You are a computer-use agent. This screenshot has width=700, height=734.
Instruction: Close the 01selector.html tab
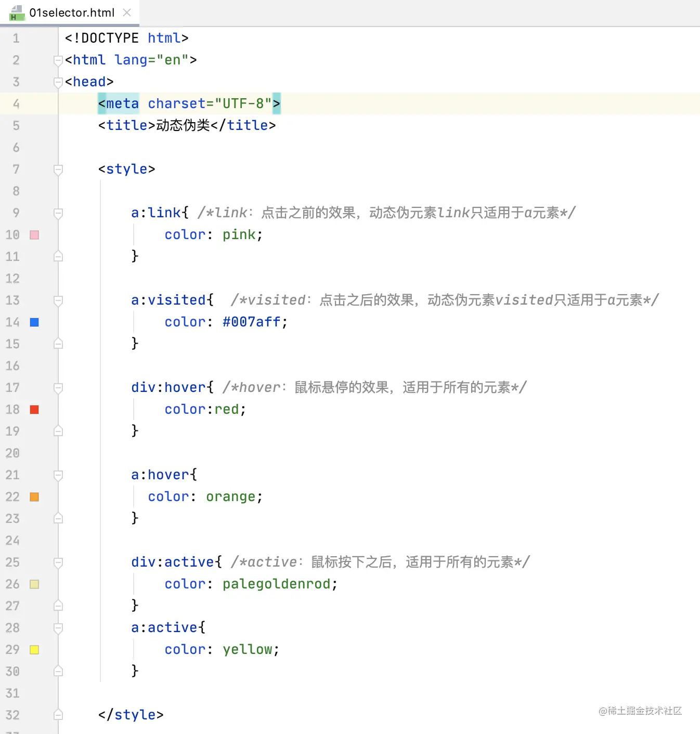tap(127, 12)
